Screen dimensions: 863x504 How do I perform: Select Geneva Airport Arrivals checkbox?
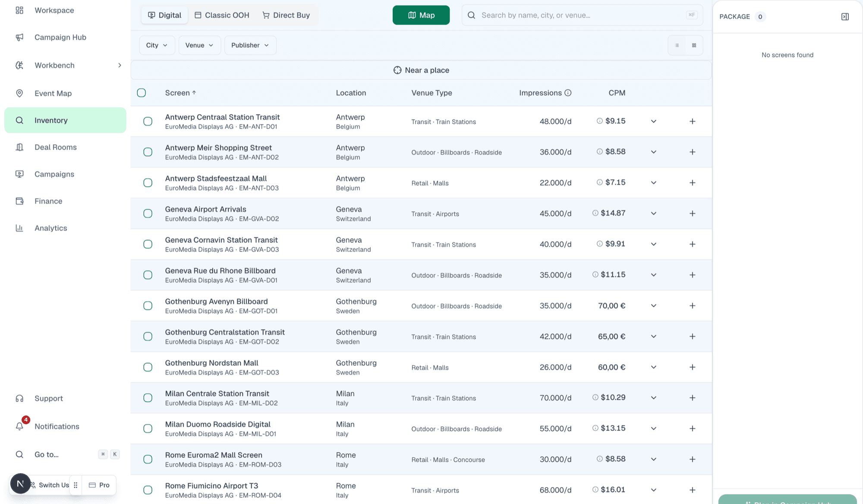coord(148,214)
